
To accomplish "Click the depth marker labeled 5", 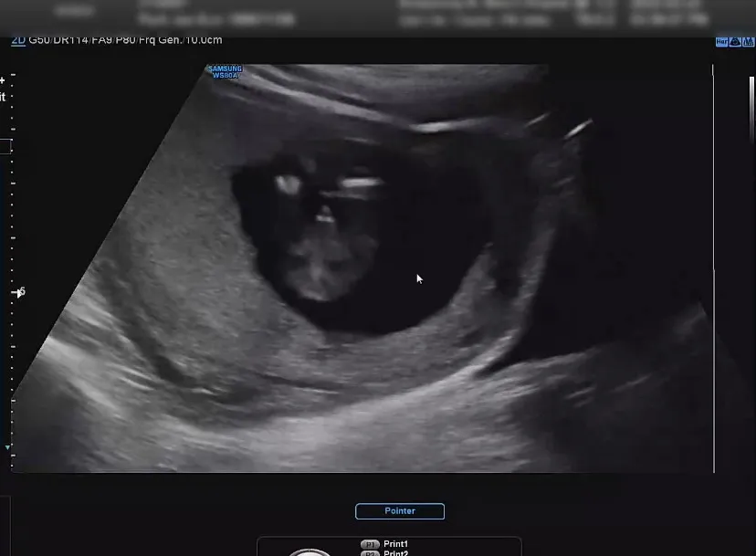I will click(20, 292).
